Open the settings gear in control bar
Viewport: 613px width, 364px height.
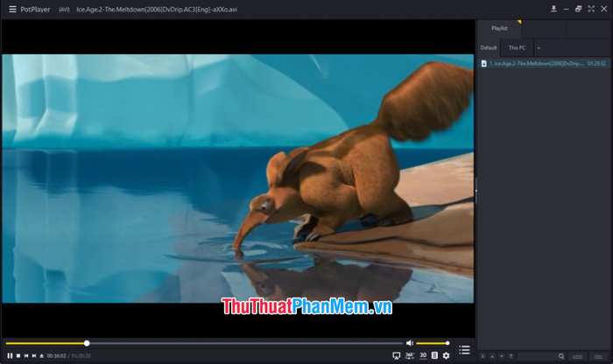(x=446, y=355)
